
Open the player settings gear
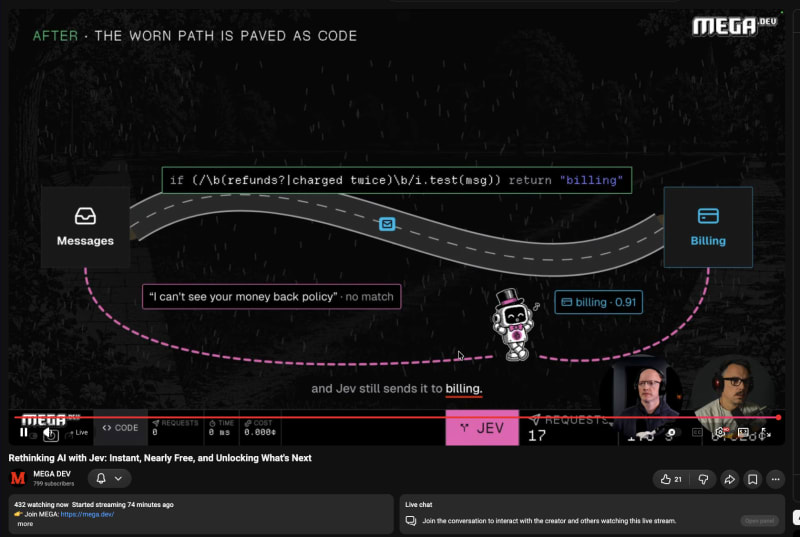coord(719,432)
